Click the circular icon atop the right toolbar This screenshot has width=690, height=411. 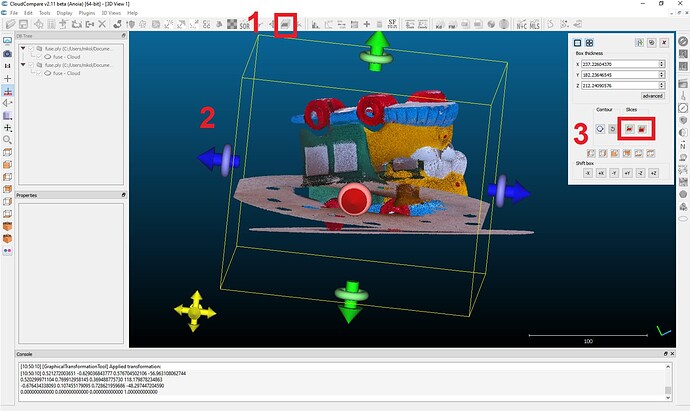pyautogui.click(x=683, y=41)
